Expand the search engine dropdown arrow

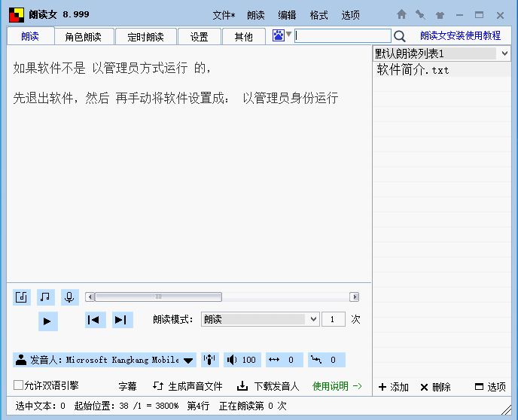(288, 34)
